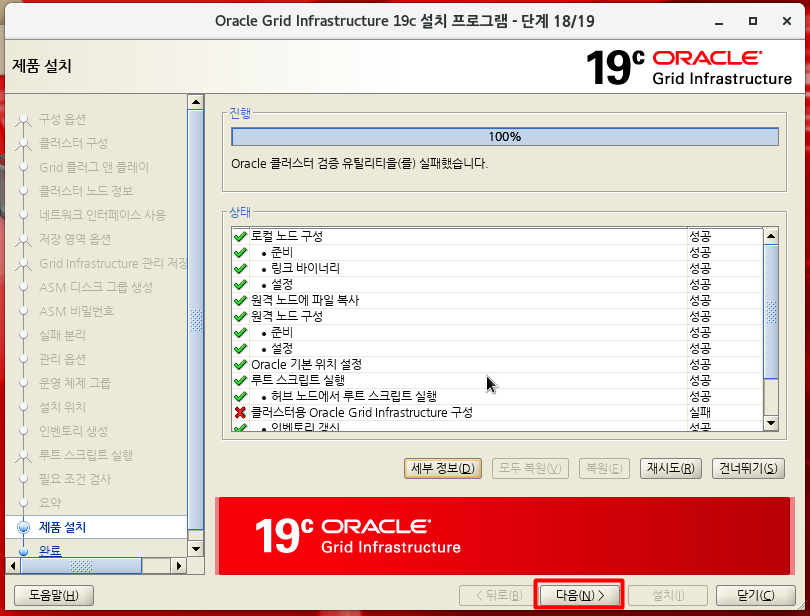The image size is (810, 616).
Task: Select 완료 step in sidebar
Action: point(50,550)
